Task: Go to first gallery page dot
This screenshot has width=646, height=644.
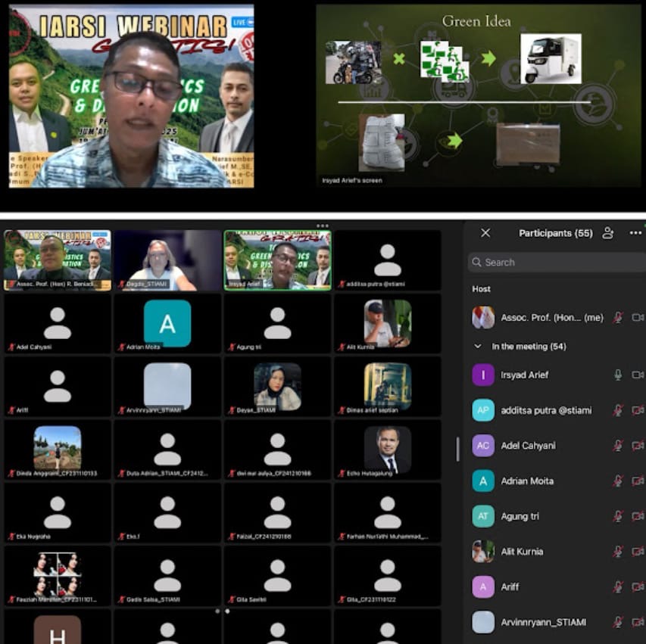Action: pos(217,611)
